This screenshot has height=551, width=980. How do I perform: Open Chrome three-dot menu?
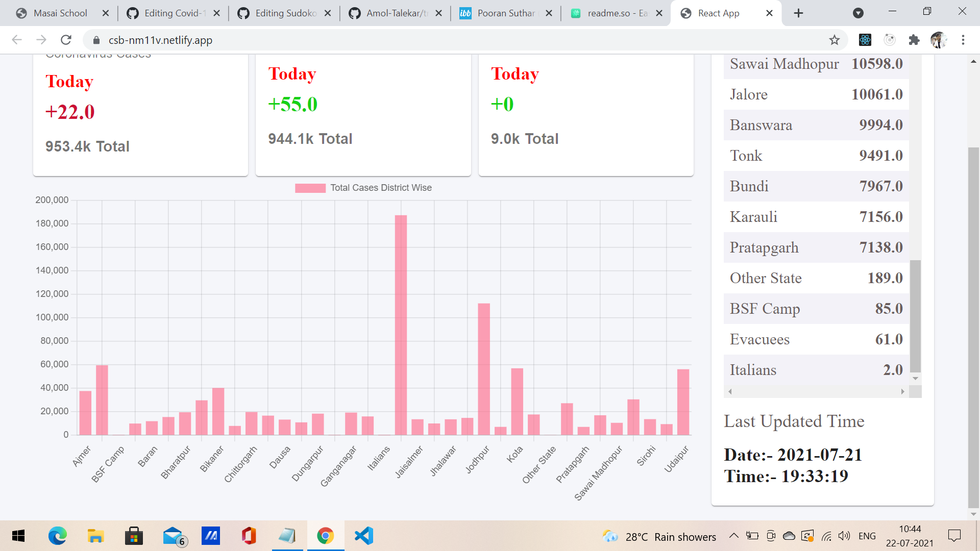tap(963, 40)
